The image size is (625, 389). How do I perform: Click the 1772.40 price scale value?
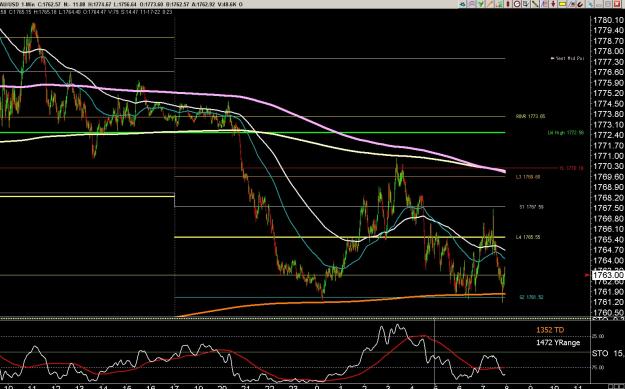click(x=608, y=135)
